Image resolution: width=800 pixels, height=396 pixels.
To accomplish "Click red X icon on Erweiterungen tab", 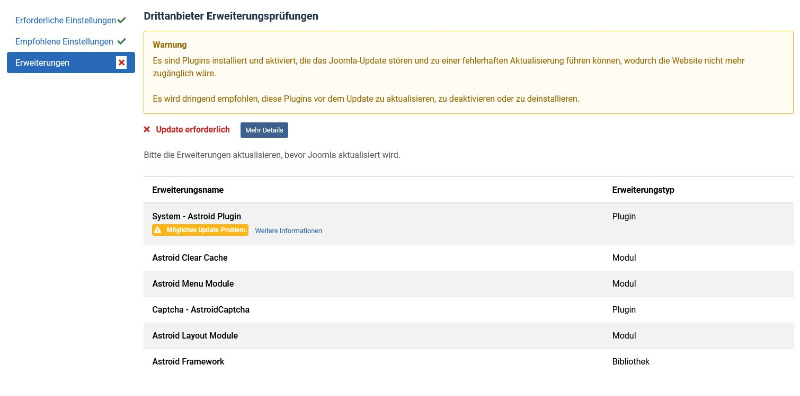I will pyautogui.click(x=121, y=63).
